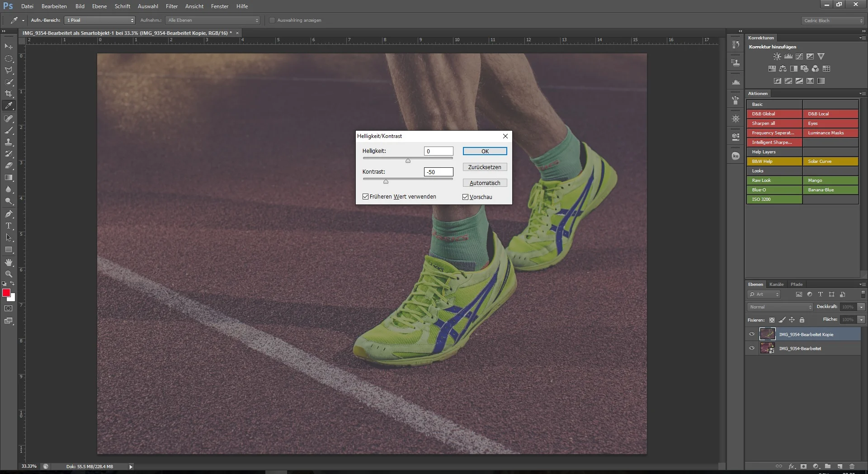Toggle lock all padlock in Fixieren

[802, 320]
